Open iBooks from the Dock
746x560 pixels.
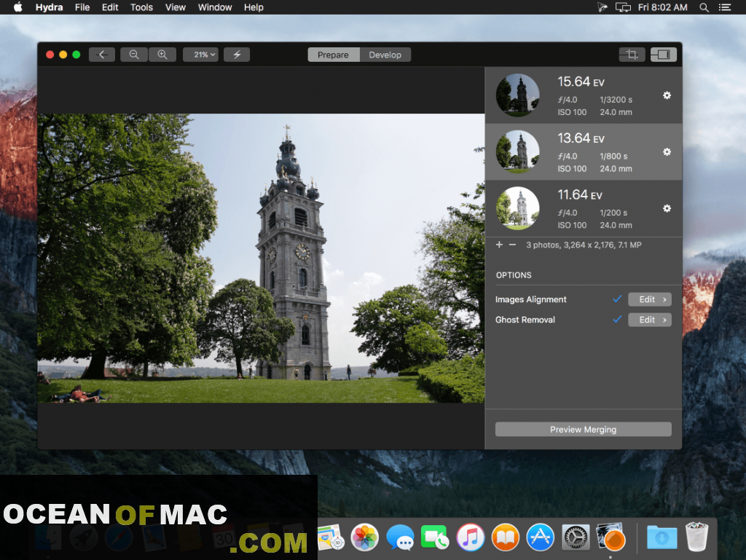(506, 537)
